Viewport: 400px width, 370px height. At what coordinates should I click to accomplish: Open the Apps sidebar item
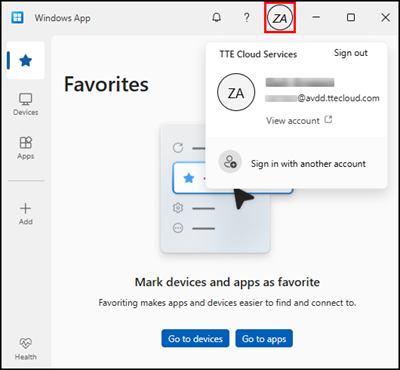coord(26,148)
